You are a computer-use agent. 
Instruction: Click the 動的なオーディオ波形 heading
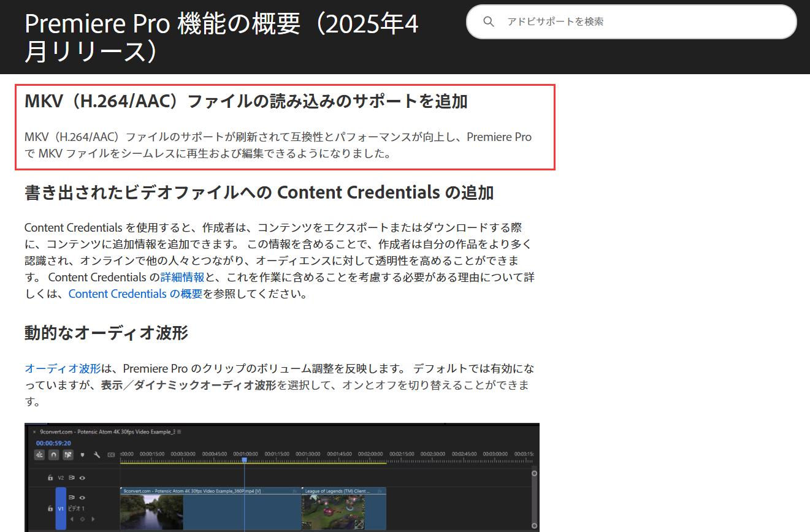tap(106, 333)
